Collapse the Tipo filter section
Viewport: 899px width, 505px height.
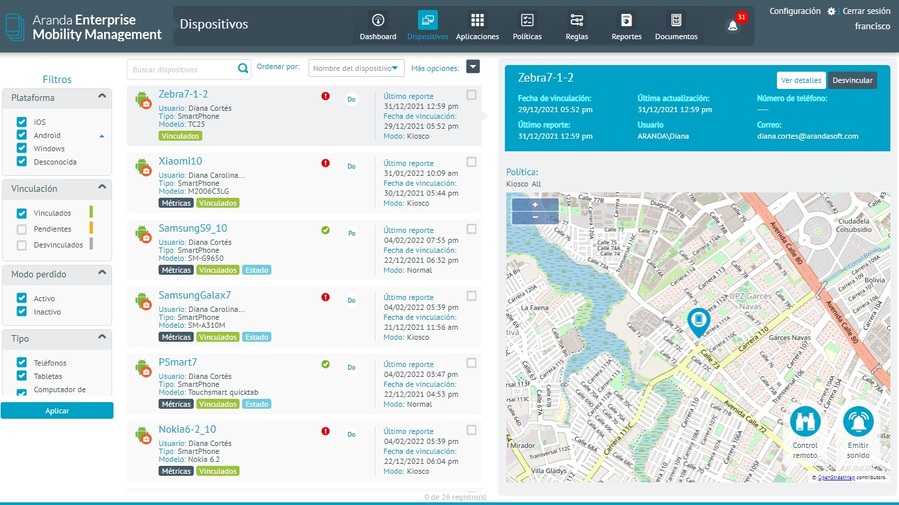(x=102, y=337)
